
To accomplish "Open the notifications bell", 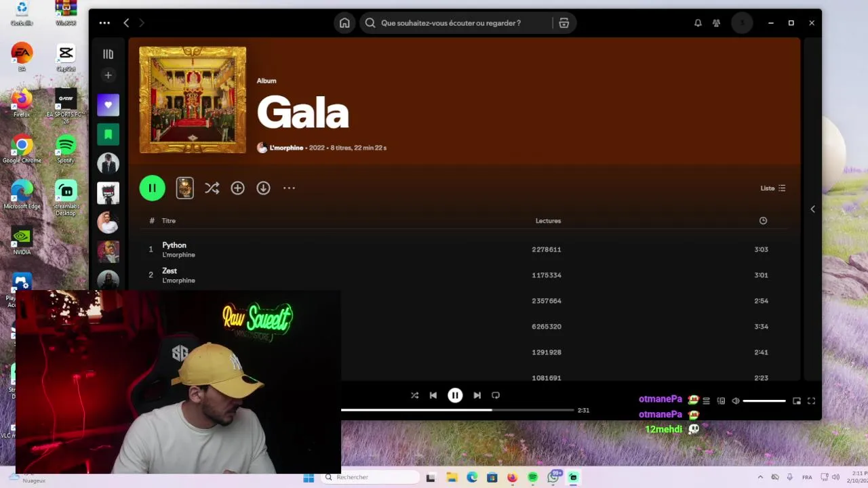I will tap(698, 23).
